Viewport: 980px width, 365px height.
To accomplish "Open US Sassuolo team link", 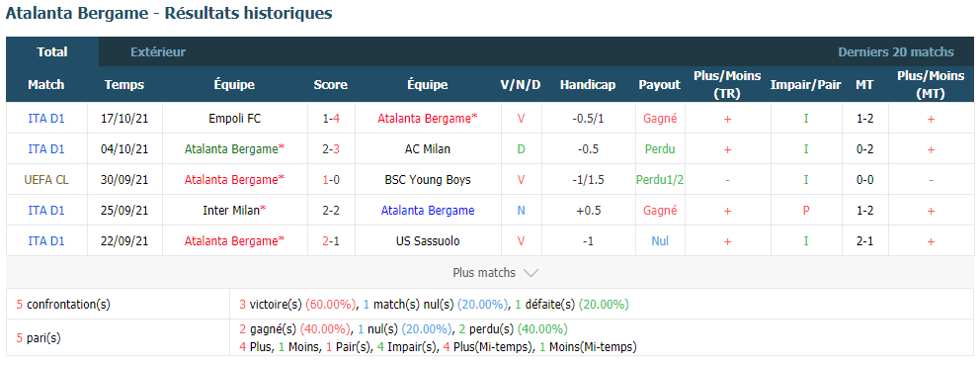I will [x=428, y=241].
